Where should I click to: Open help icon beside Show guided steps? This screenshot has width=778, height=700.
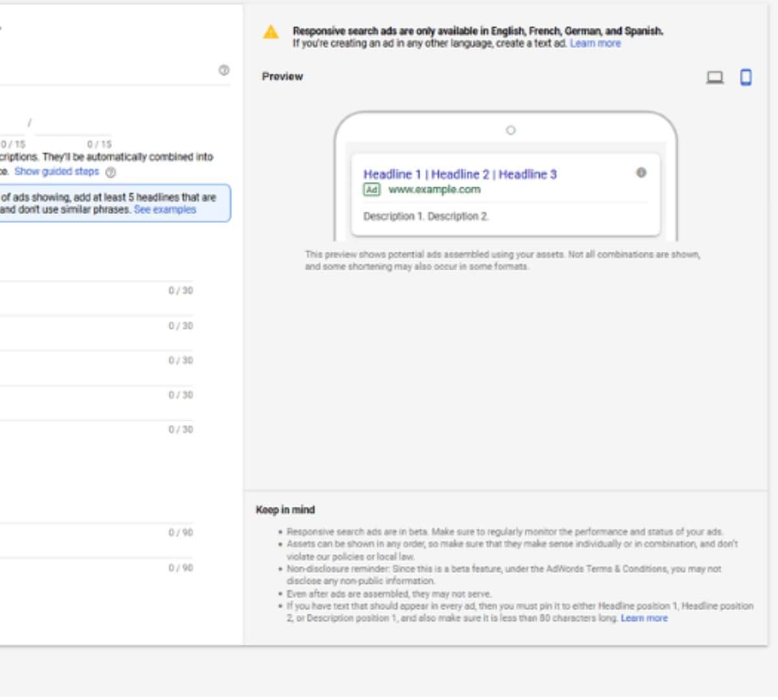[x=111, y=172]
